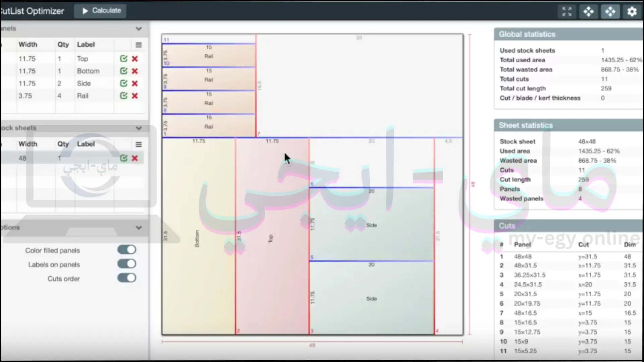Click the CutList Optimizer title
644x362 pixels.
pyautogui.click(x=32, y=11)
